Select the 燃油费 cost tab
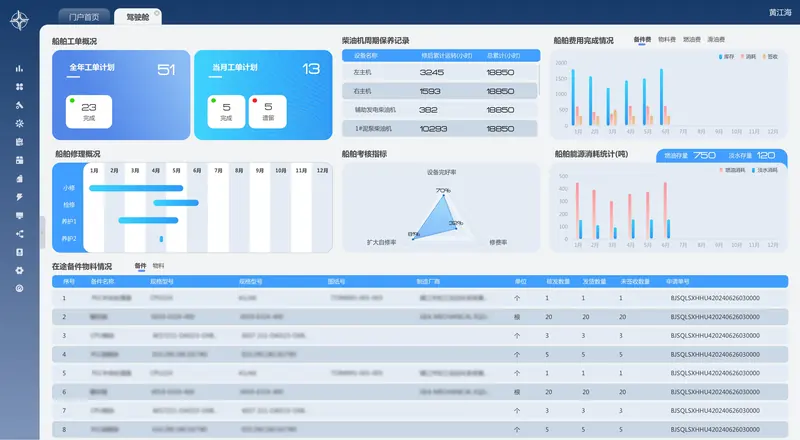800x440 pixels. 692,39
